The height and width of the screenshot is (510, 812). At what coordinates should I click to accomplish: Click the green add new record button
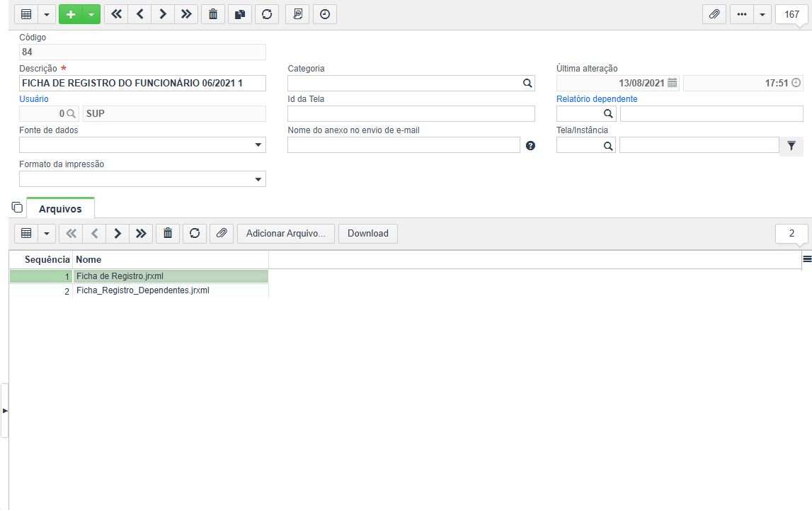[71, 14]
